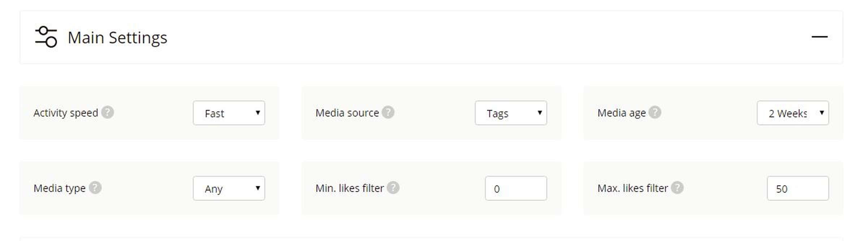Open the Max. likes filter help tooltip
The height and width of the screenshot is (241, 868).
click(x=677, y=188)
